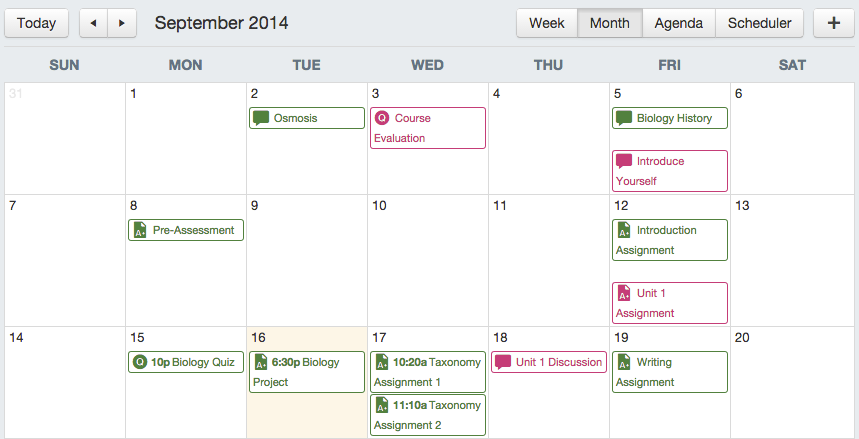
Task: Click the Biology History discussion icon
Action: [x=624, y=118]
